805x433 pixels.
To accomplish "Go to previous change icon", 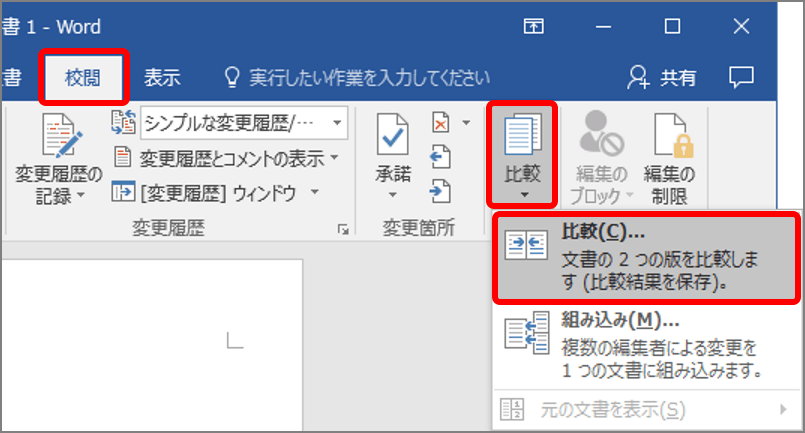I will [440, 158].
